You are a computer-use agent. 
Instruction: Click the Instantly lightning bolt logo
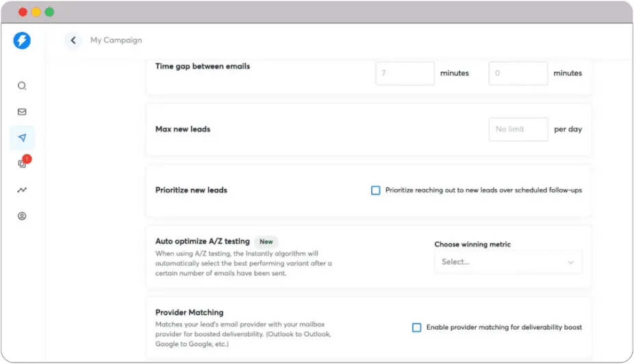click(22, 41)
